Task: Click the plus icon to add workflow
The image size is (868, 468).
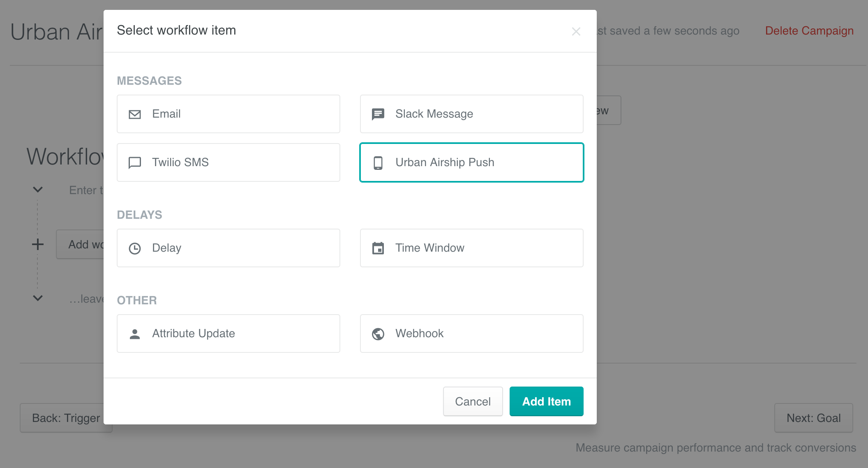Action: pyautogui.click(x=38, y=244)
